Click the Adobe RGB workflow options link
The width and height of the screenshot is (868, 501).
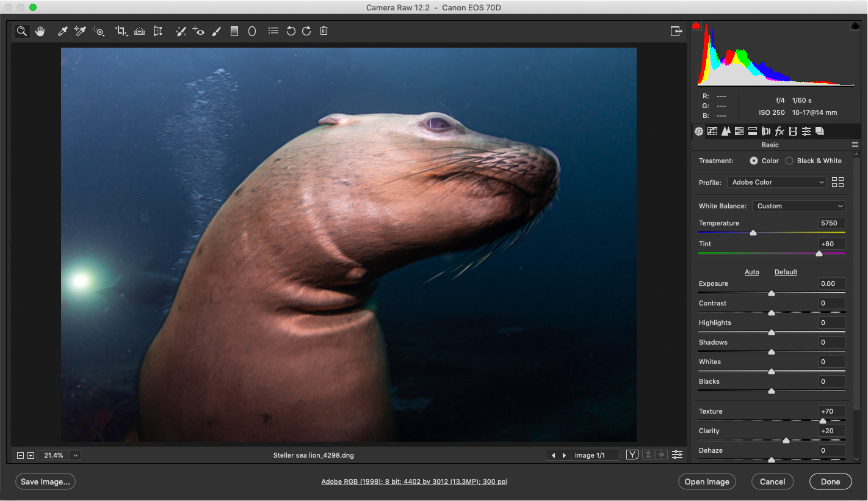point(414,481)
